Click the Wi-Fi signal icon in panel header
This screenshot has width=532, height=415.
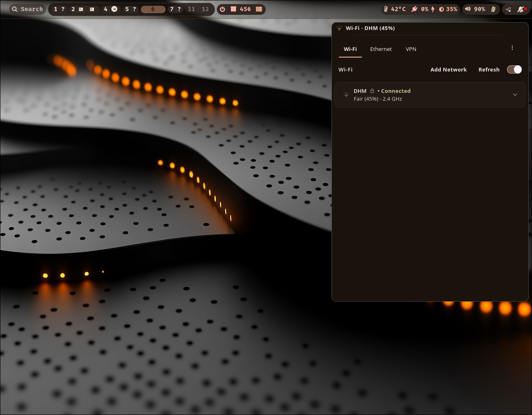(339, 28)
